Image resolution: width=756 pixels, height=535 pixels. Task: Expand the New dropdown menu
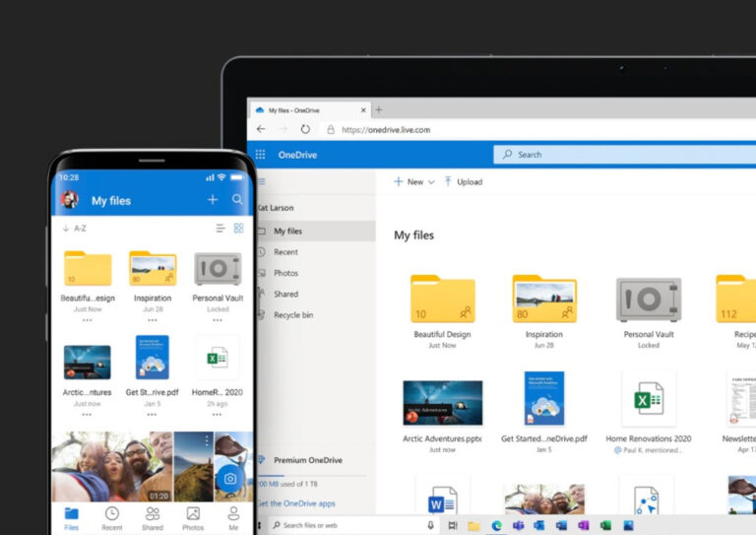pos(414,182)
